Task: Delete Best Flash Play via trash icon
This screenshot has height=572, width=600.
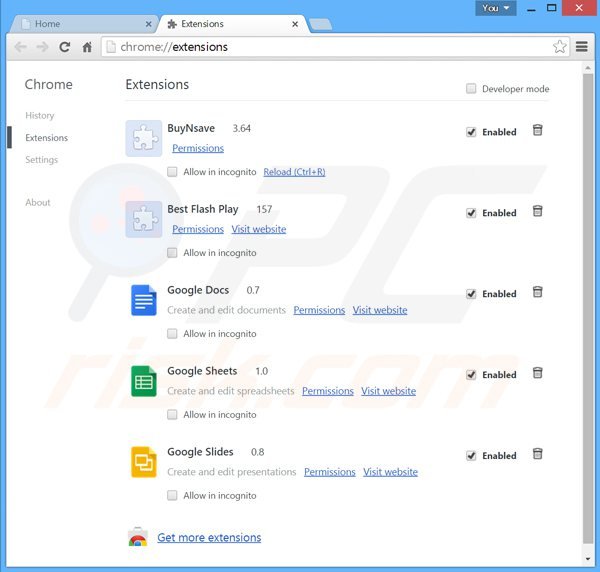Action: 537,211
